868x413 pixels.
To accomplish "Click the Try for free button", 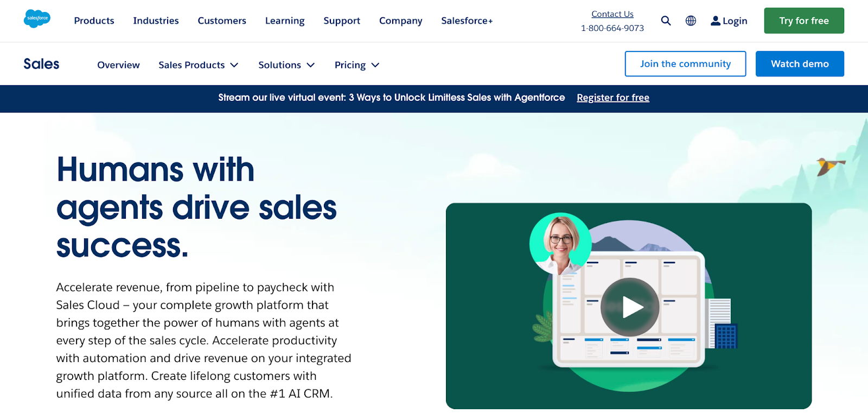I will 803,21.
